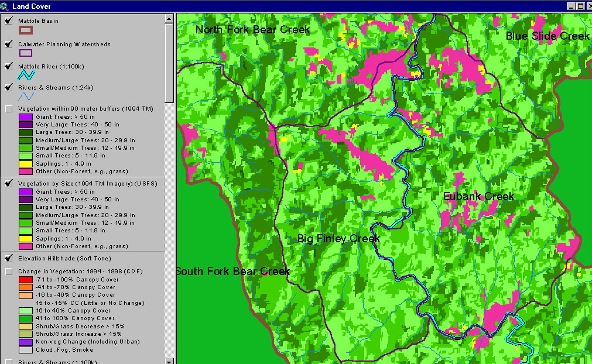Click the 41 to 100% Canopy Cover green swatch
Viewport: 592px width, 364px height.
tap(26, 319)
